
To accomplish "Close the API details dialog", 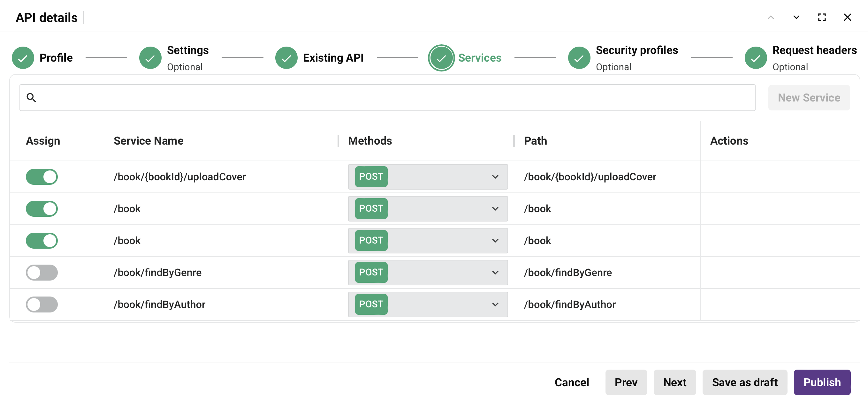I will [848, 17].
